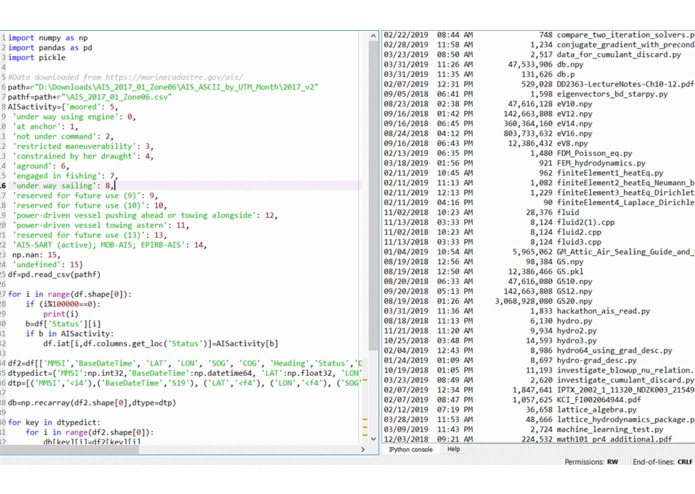The image size is (695, 494).
Task: Click the "'aground': 6" line
Action: click(41, 166)
